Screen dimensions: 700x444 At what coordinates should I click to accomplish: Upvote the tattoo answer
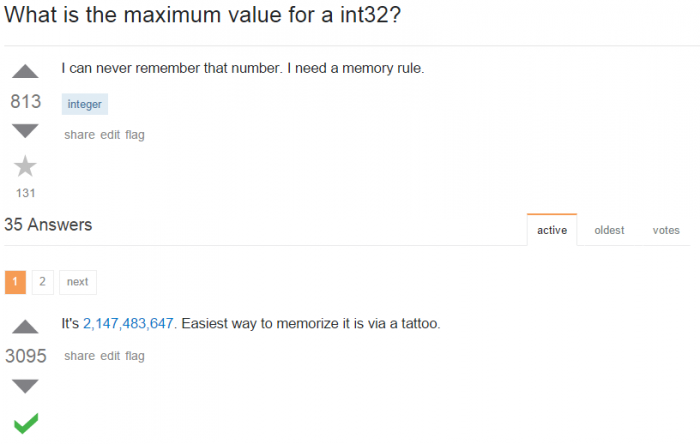(x=25, y=327)
